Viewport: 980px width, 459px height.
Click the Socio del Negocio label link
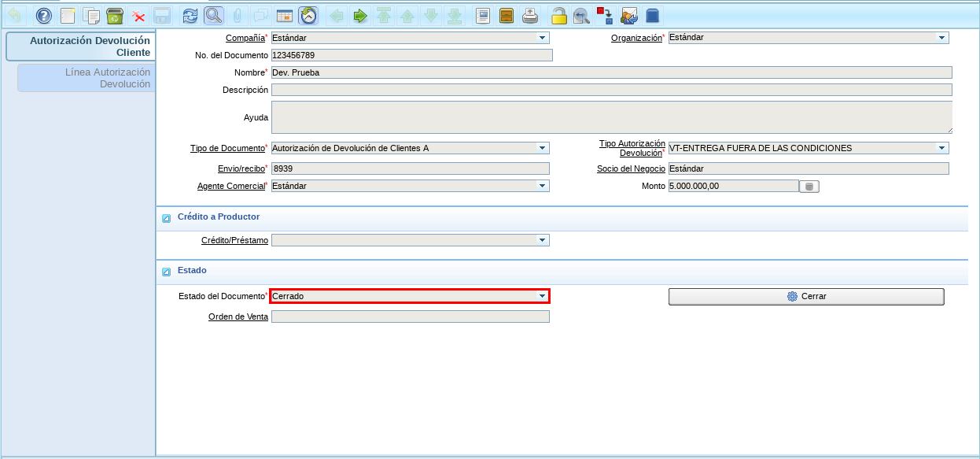(631, 168)
